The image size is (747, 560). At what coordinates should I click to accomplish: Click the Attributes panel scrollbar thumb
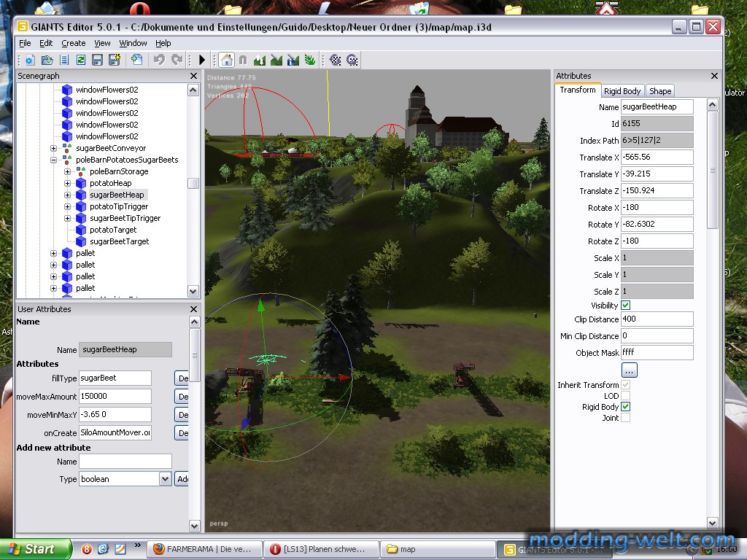[712, 170]
